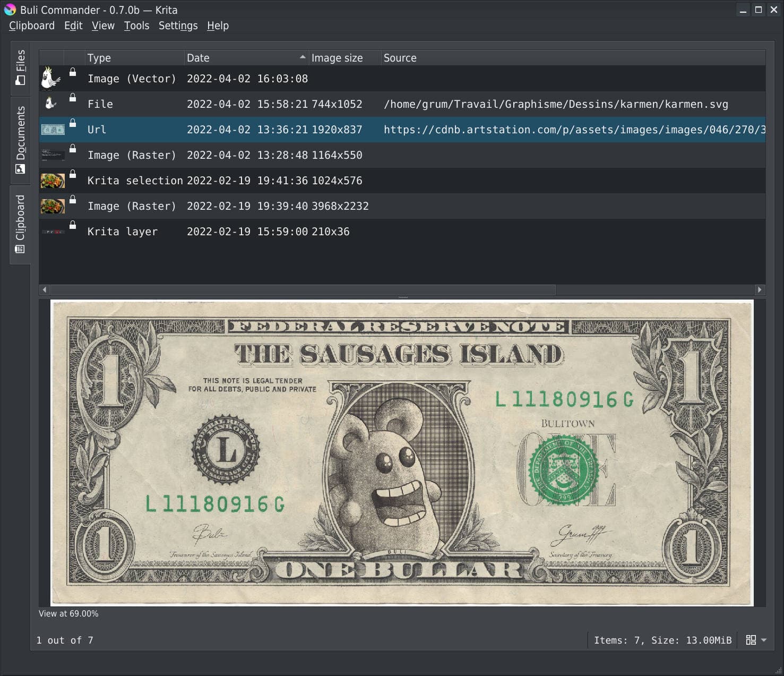Sort the list by the Source column
Screen dimensions: 784x676
(573, 58)
